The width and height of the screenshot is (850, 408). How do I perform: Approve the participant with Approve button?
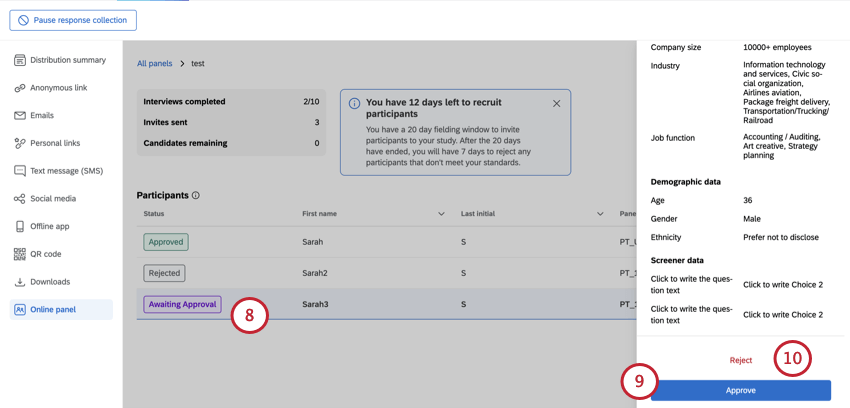click(740, 390)
